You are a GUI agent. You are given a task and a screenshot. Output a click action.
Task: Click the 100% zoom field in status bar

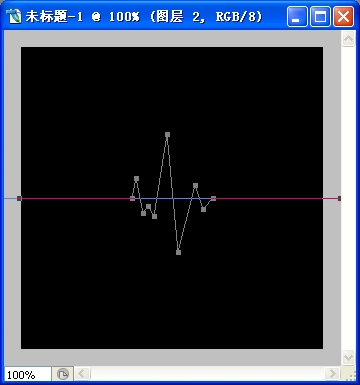pos(27,374)
